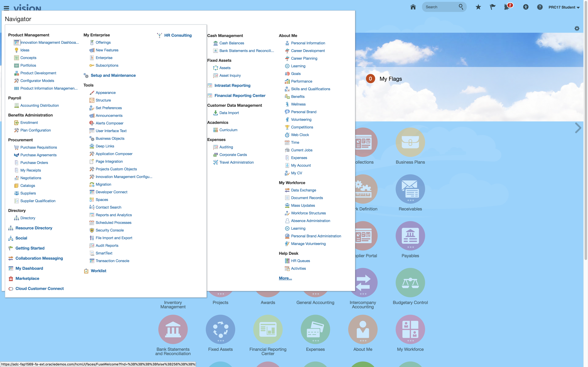Open the Watchlist flag icon
Screen dimensions: 588x367
pos(492,7)
